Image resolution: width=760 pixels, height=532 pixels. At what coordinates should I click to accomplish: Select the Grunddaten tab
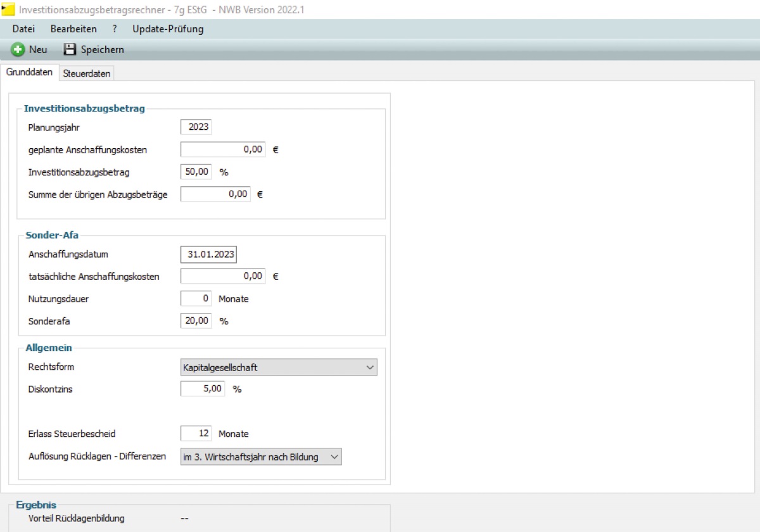(x=29, y=72)
